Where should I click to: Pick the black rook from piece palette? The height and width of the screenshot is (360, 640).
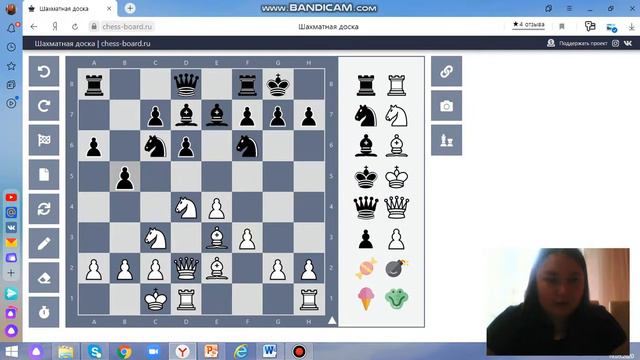click(366, 85)
